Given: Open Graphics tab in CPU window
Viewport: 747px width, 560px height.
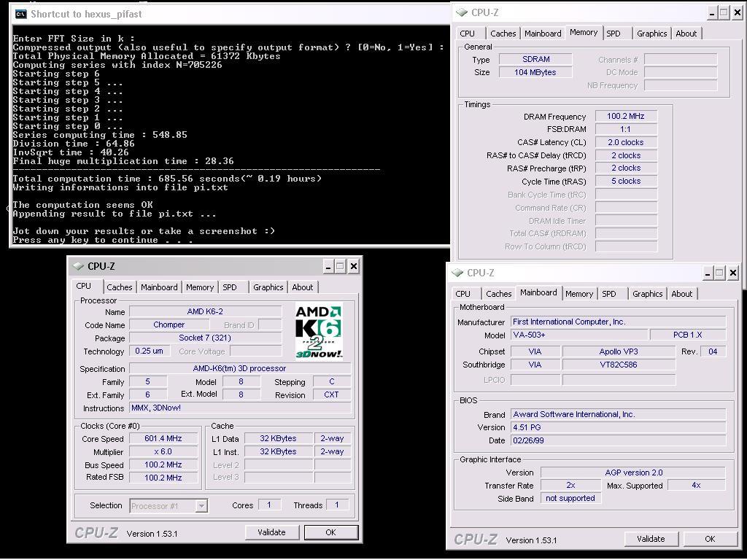Looking at the screenshot, I should [x=268, y=287].
